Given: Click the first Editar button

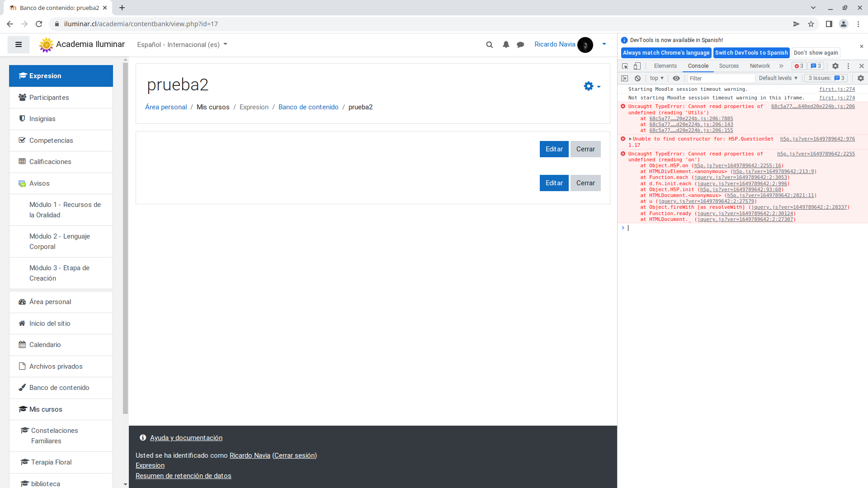Looking at the screenshot, I should click(x=554, y=149).
